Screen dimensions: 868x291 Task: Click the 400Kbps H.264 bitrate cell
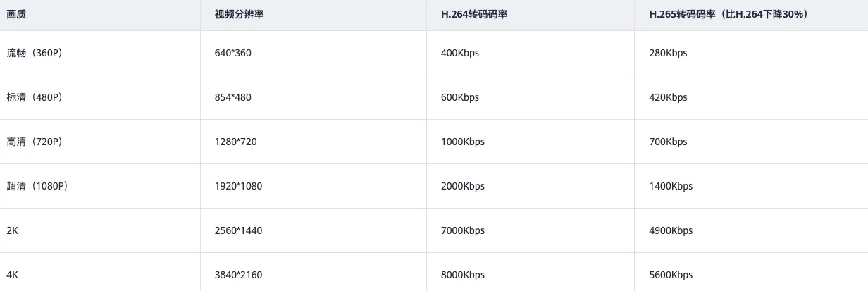tap(460, 53)
